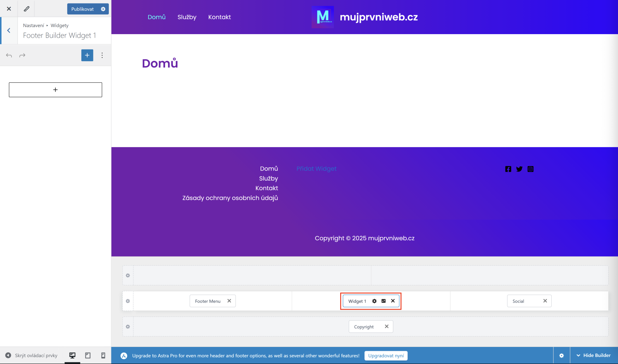
Task: Click Widget 1 layout grid icon
Action: (x=383, y=301)
